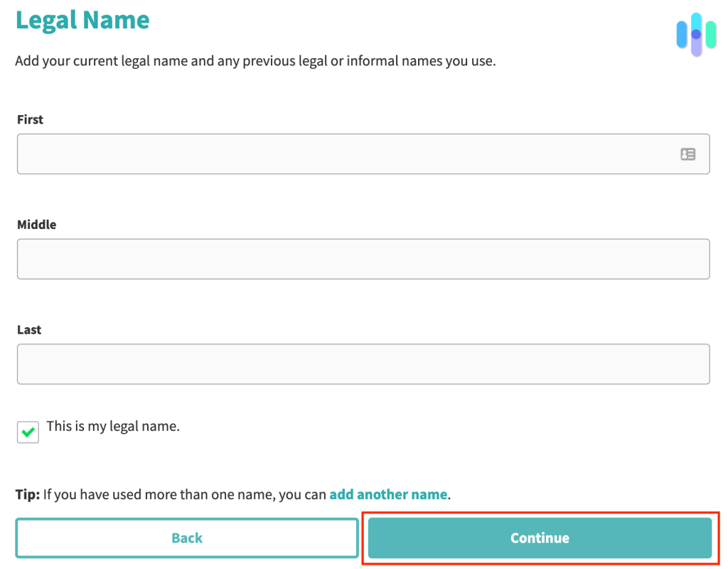The width and height of the screenshot is (728, 569).
Task: Click the green checkmark checkbox
Action: tap(28, 432)
